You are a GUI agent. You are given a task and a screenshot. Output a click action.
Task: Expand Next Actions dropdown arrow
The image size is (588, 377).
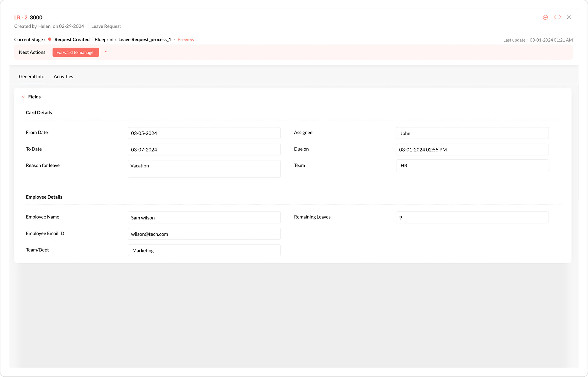click(105, 52)
